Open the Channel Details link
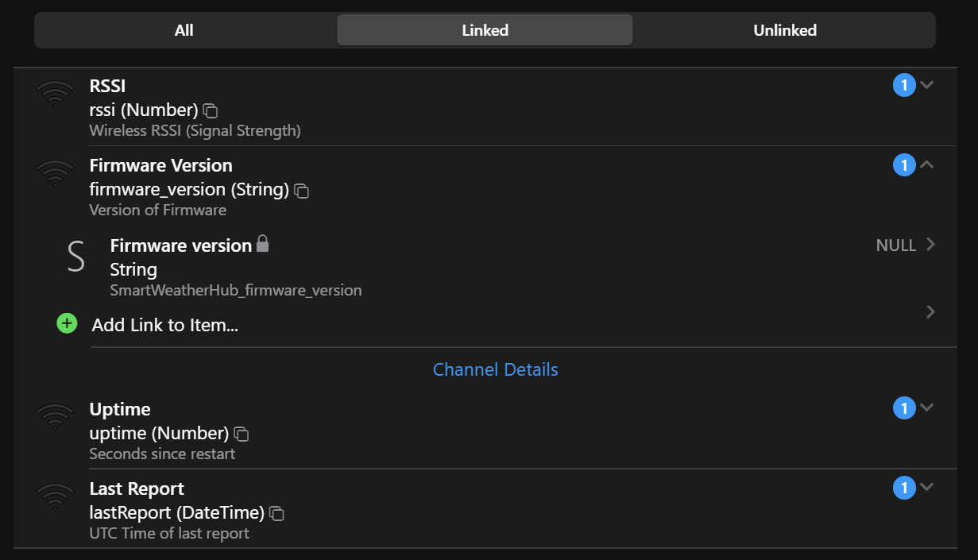This screenshot has height=560, width=978. point(495,369)
